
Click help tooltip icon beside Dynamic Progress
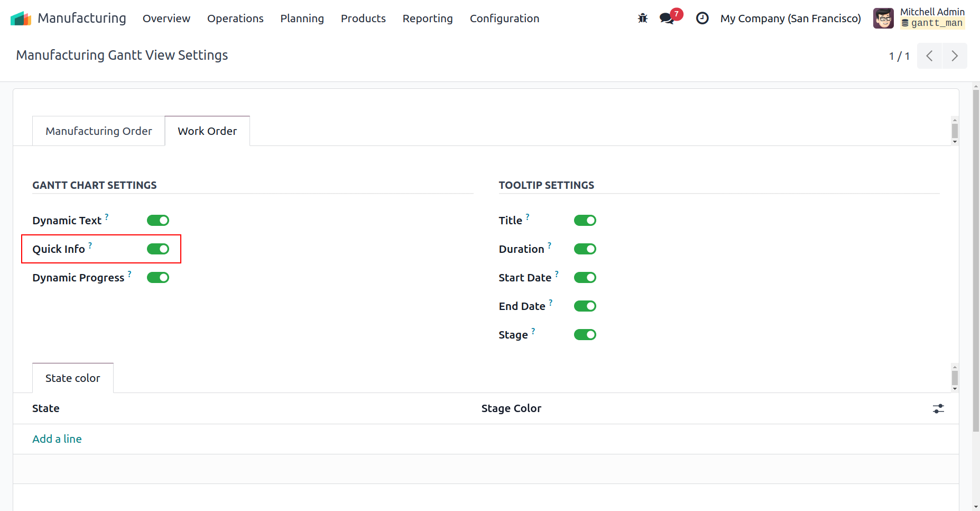click(x=130, y=274)
